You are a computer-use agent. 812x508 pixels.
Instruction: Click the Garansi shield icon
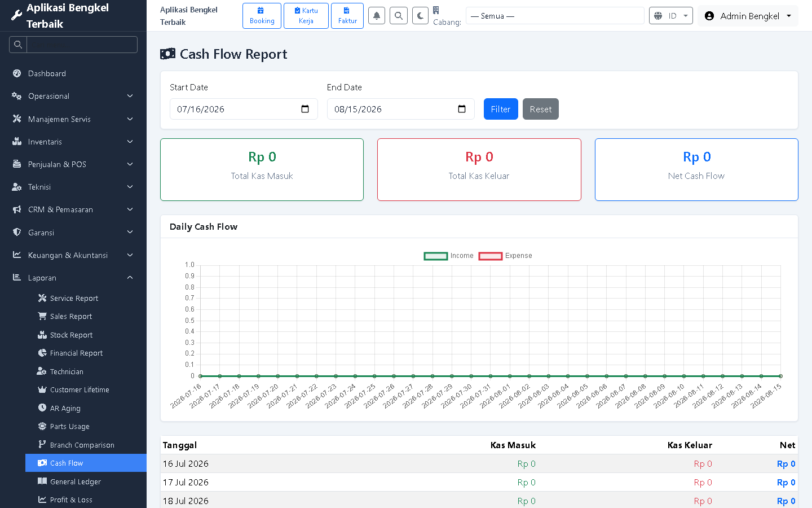click(x=17, y=232)
